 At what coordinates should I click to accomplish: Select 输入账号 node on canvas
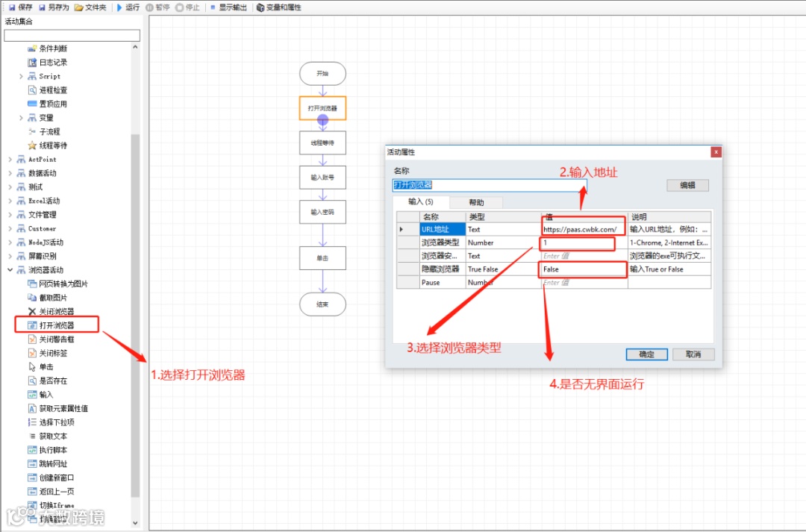tap(322, 178)
